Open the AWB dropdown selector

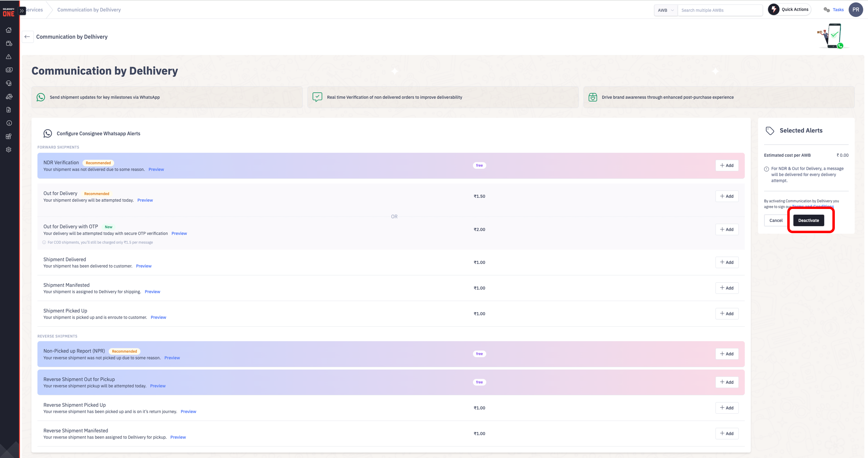click(666, 10)
